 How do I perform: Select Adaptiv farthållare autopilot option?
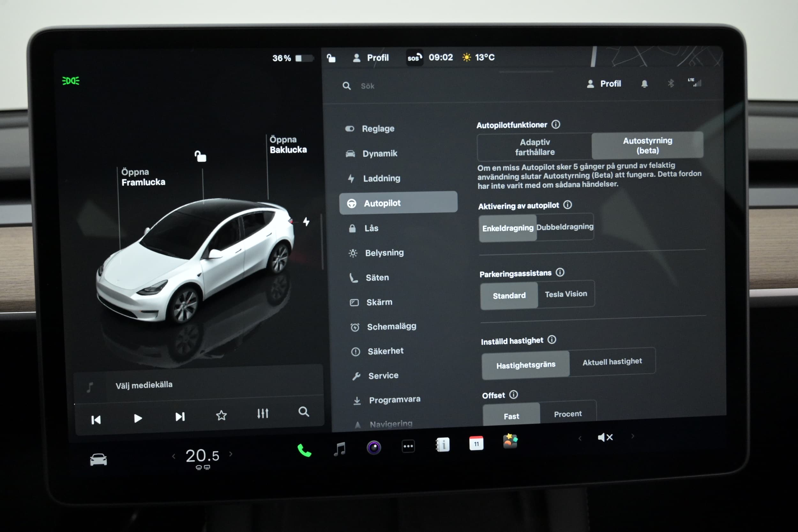pyautogui.click(x=534, y=147)
